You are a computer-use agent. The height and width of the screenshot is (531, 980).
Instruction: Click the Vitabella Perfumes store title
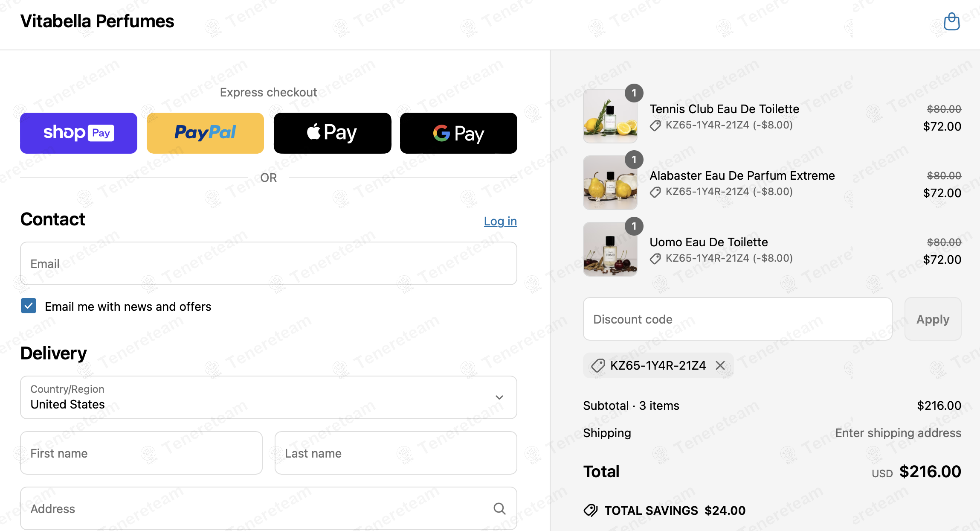click(x=97, y=21)
